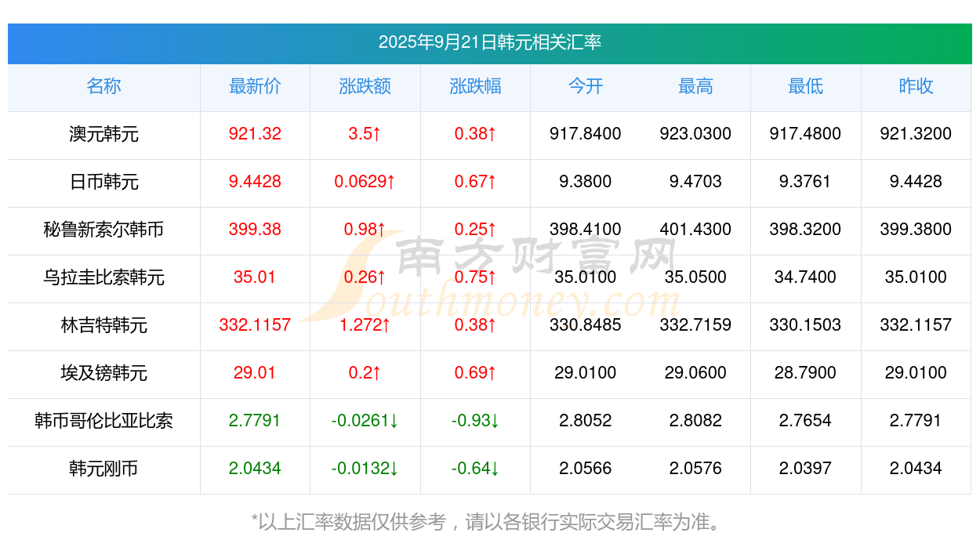Select low value 330.1503
This screenshot has width=980, height=547.
(806, 325)
